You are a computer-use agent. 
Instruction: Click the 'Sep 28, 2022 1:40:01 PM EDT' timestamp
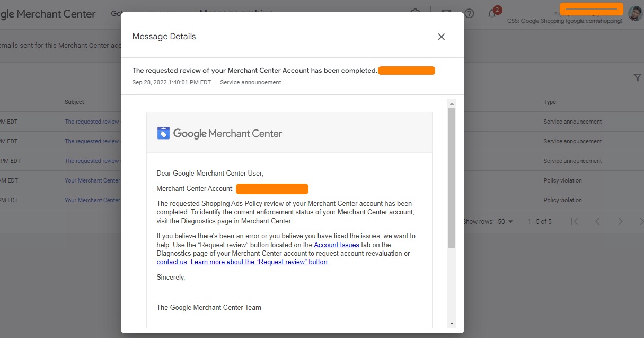(x=171, y=82)
